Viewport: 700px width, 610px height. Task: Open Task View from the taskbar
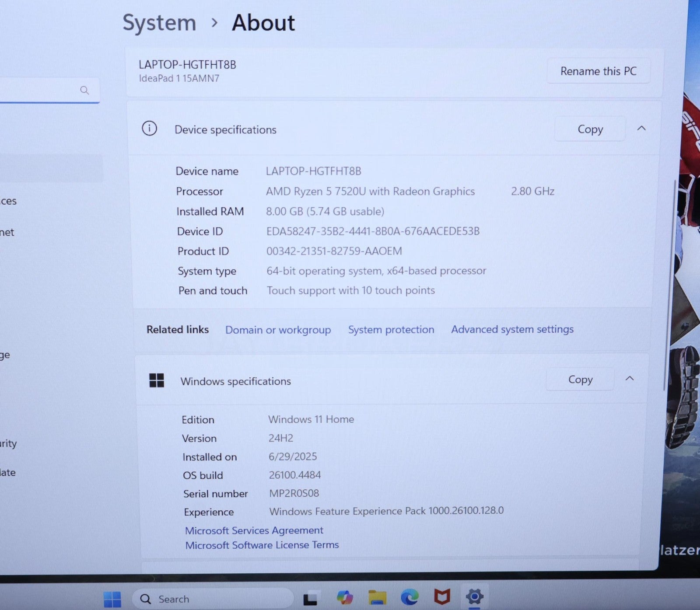[310, 598]
